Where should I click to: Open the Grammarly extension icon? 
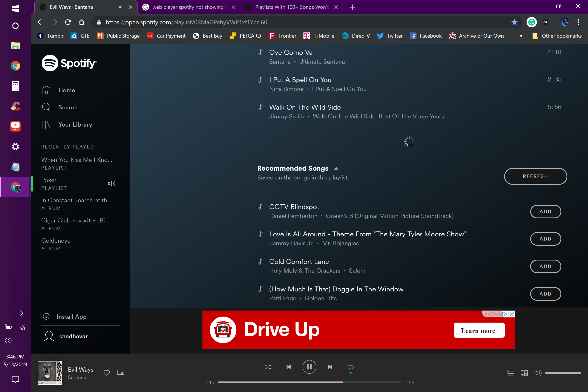point(531,22)
